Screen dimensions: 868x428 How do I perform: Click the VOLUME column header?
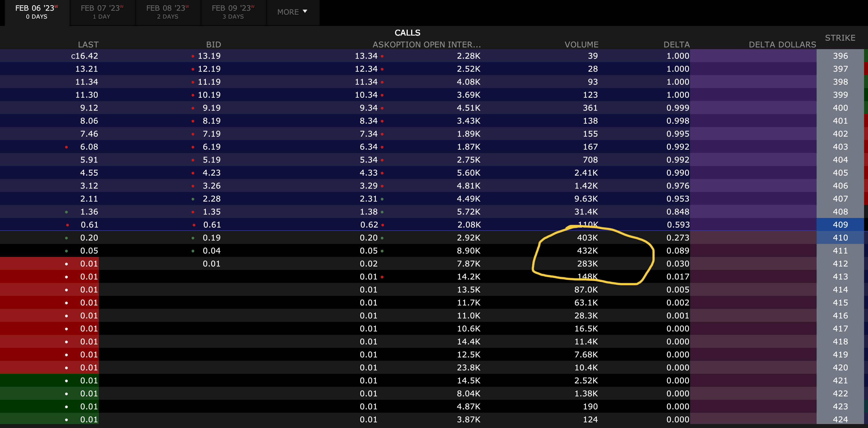(581, 45)
